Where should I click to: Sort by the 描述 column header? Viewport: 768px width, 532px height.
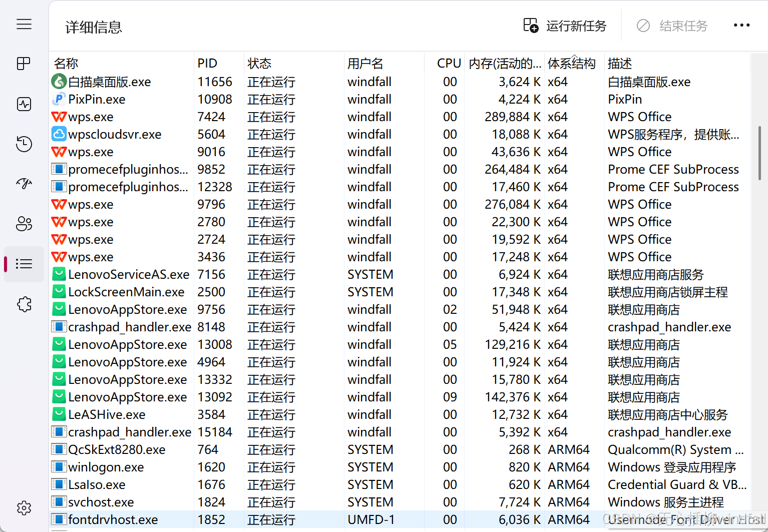(677, 64)
